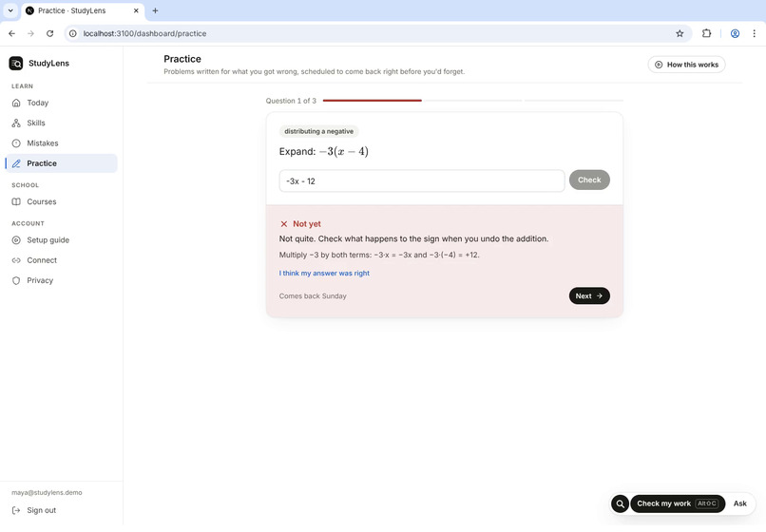Click the Ask button

(x=739, y=503)
